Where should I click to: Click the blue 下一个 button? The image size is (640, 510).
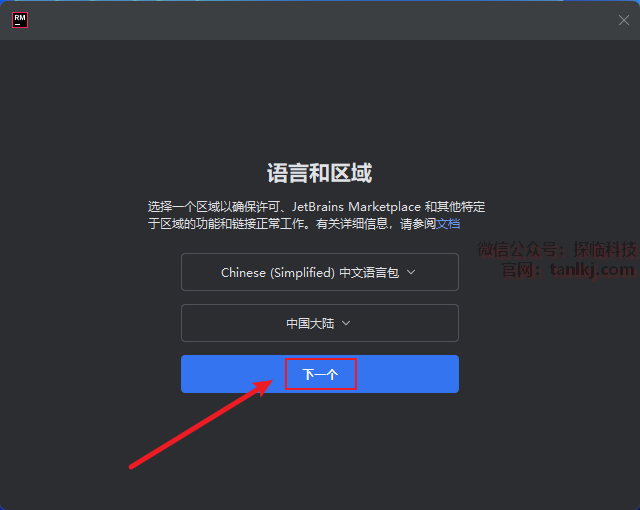click(x=320, y=374)
